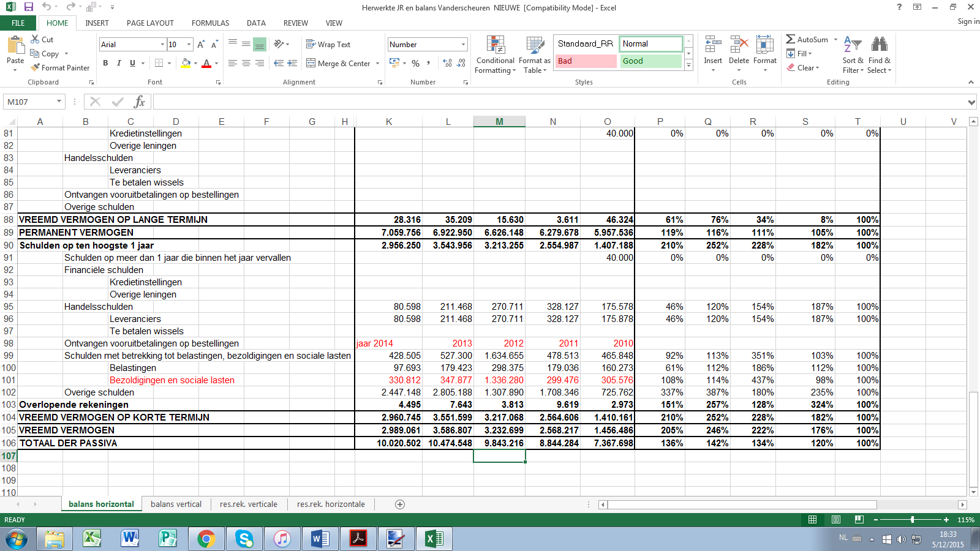Open the Name Box dropdown arrow

(59, 102)
